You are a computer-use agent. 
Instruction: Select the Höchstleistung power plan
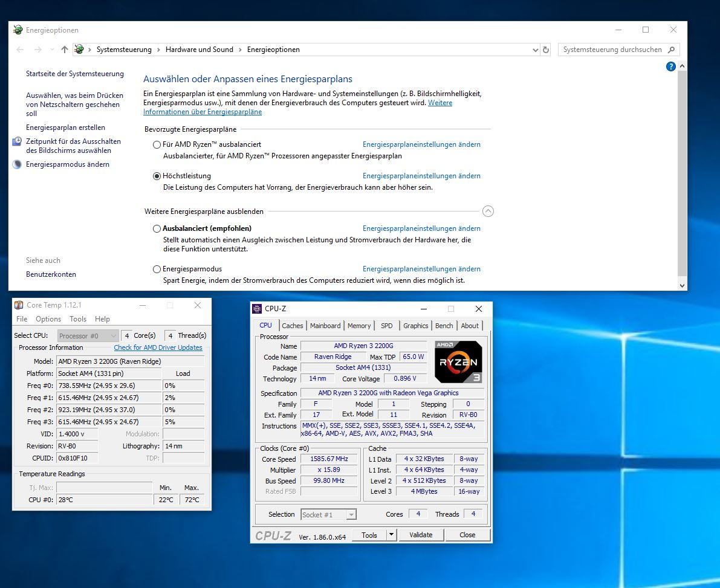[x=157, y=176]
